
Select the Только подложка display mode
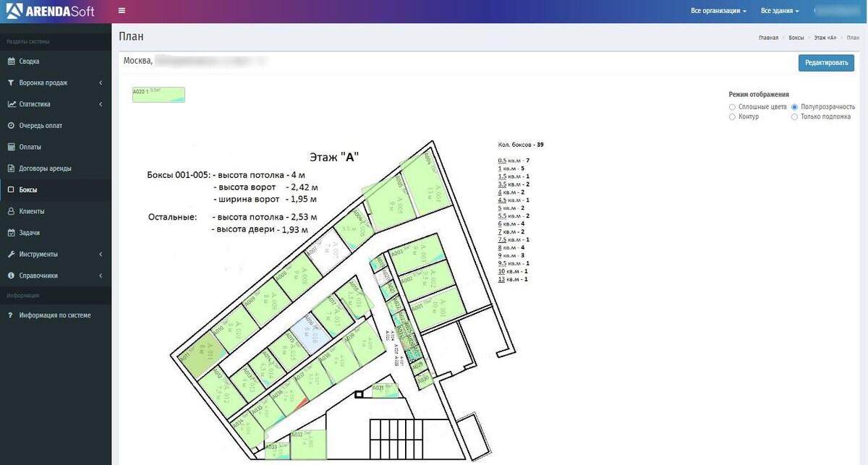tap(794, 116)
